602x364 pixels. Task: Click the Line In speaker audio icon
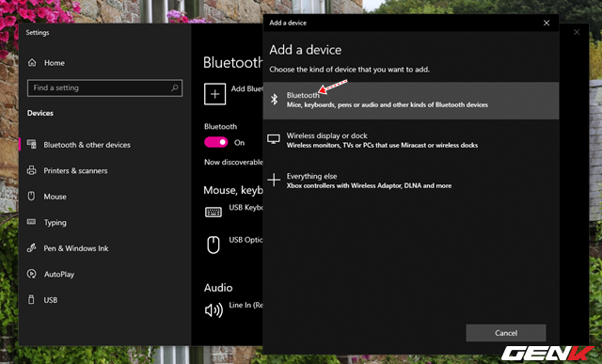(214, 309)
